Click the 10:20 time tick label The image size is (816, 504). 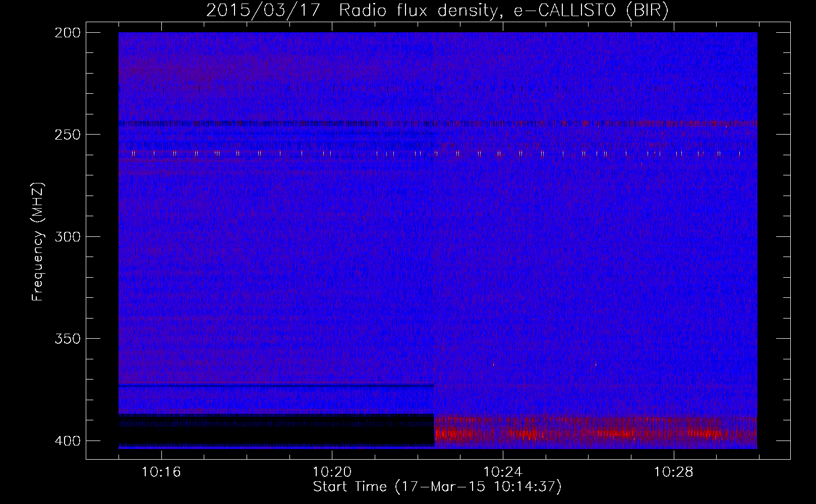coord(332,472)
